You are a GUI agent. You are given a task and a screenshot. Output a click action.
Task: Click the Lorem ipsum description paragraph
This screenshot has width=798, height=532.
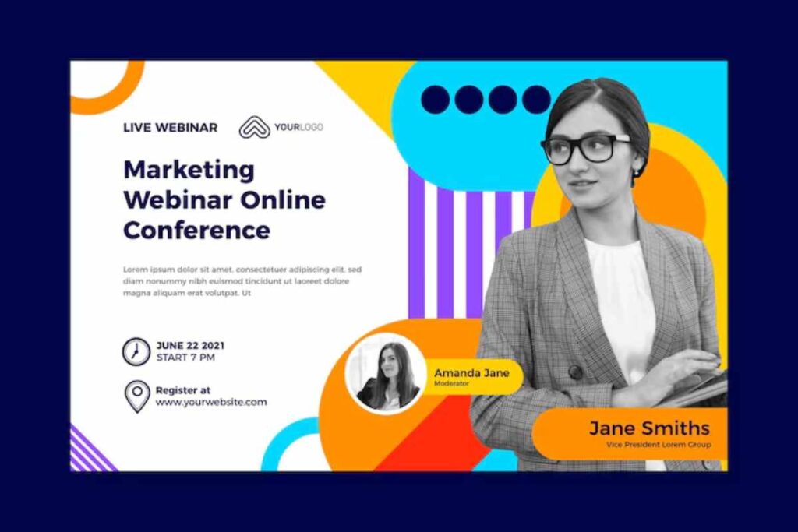pos(242,281)
